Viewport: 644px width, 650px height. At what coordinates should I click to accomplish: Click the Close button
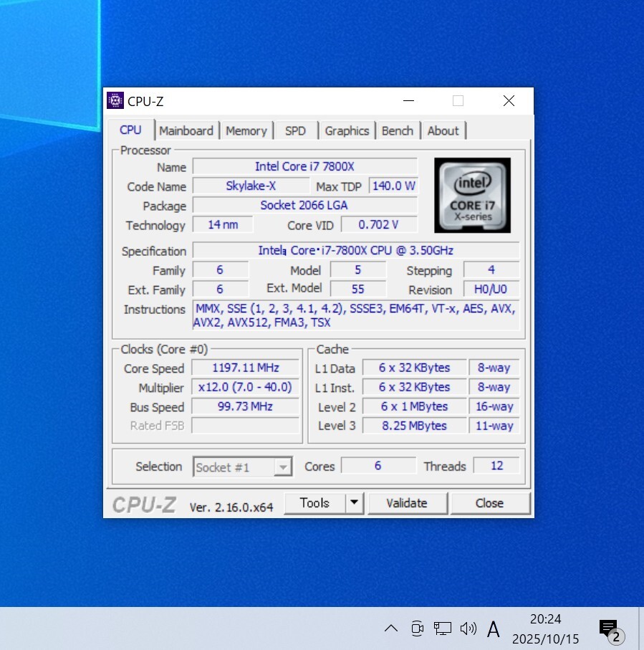coord(489,503)
